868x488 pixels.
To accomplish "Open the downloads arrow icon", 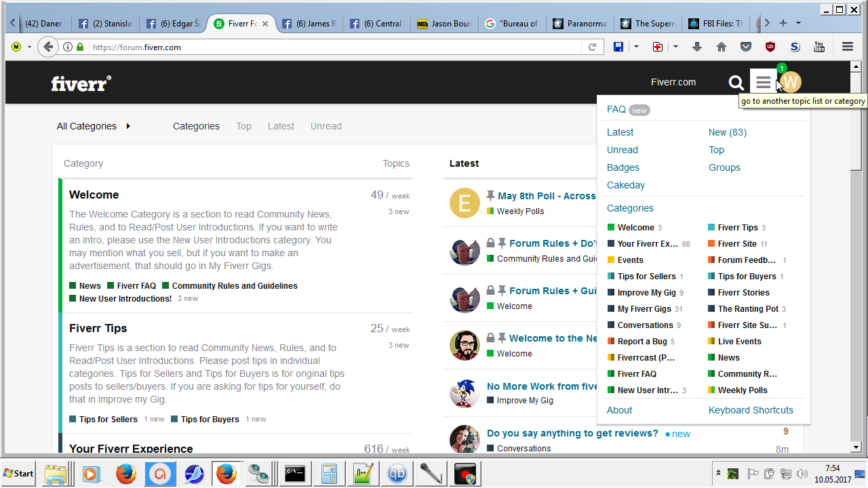I will [x=697, y=47].
